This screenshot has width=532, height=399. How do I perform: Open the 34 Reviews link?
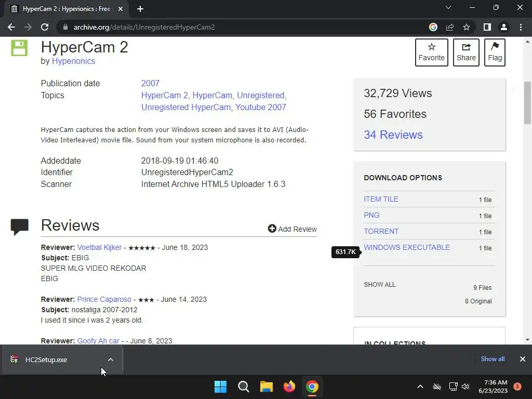click(393, 135)
